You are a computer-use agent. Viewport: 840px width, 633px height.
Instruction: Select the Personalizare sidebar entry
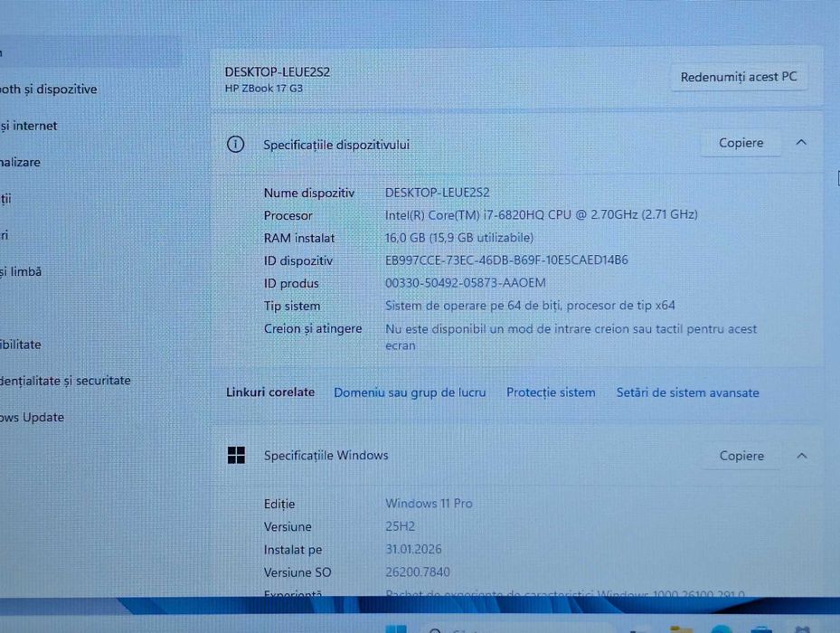21,163
